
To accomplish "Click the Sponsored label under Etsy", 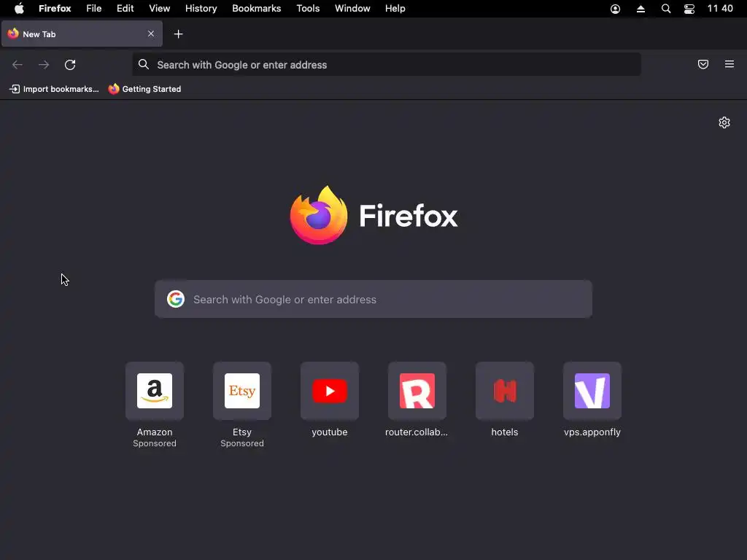I will (242, 443).
